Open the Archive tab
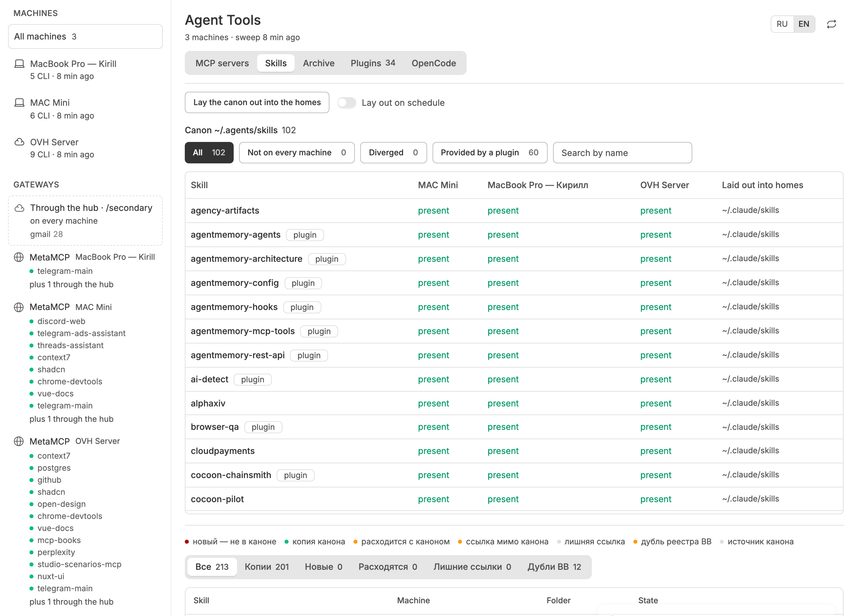 [x=319, y=63]
